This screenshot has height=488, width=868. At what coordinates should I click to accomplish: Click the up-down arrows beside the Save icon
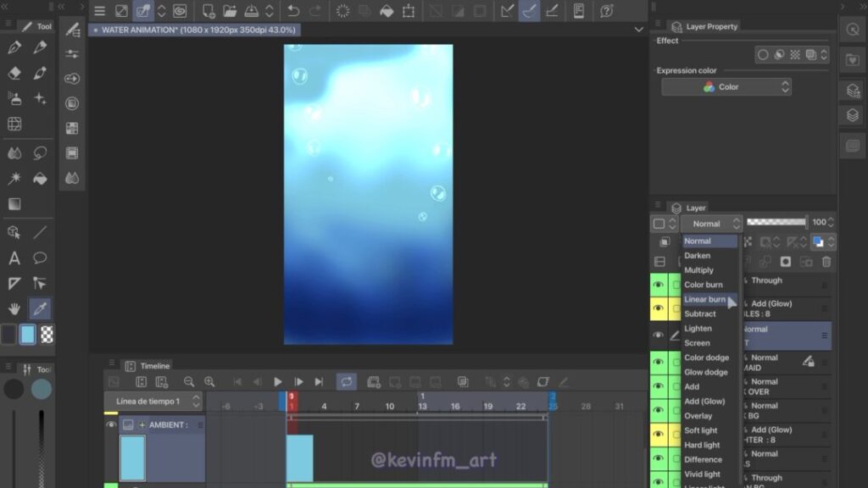[269, 11]
